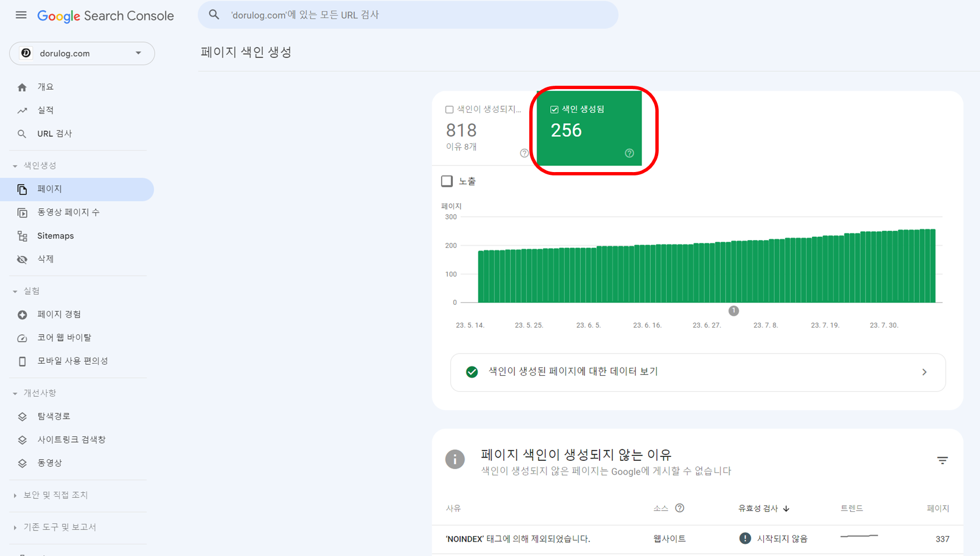Click the layers icon next to 동영상 under 개선사항
980x556 pixels.
click(22, 463)
